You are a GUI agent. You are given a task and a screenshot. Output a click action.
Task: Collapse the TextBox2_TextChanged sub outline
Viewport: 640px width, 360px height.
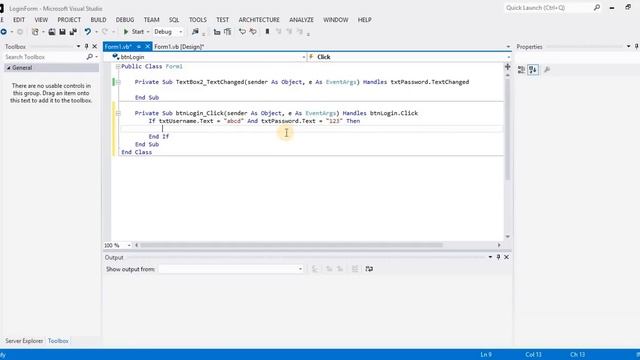pos(118,82)
